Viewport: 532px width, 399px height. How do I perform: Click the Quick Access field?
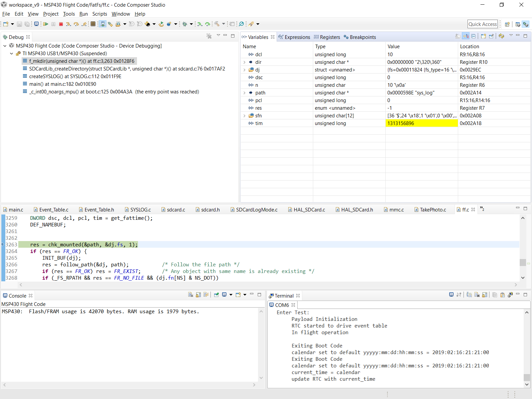coord(482,24)
